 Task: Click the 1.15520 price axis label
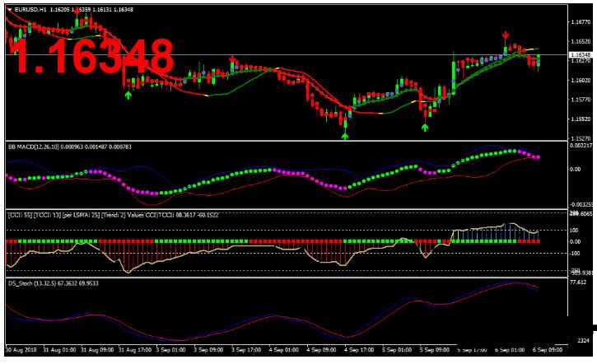coord(581,119)
